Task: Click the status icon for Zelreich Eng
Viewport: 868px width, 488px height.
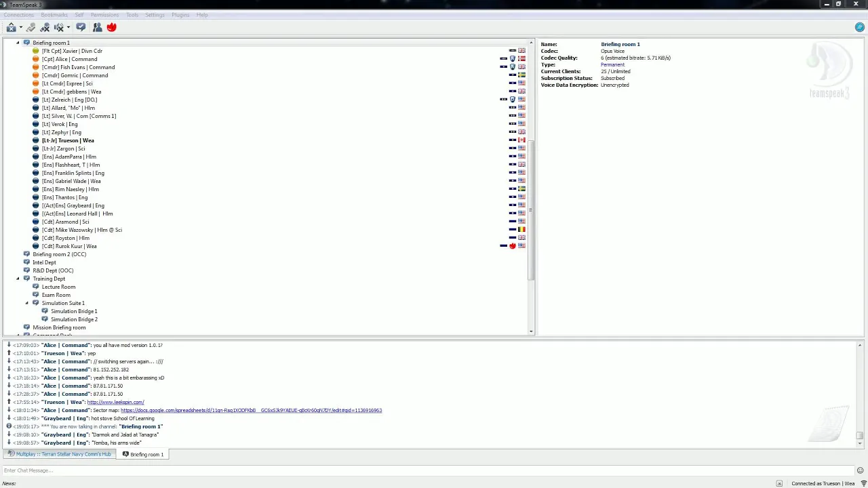Action: [x=36, y=100]
